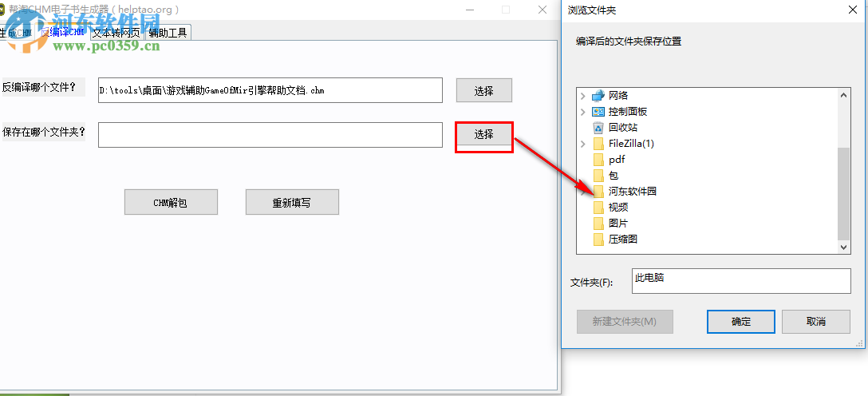This screenshot has width=868, height=396.
Task: Cancel the folder dialog with 取消
Action: tap(816, 322)
